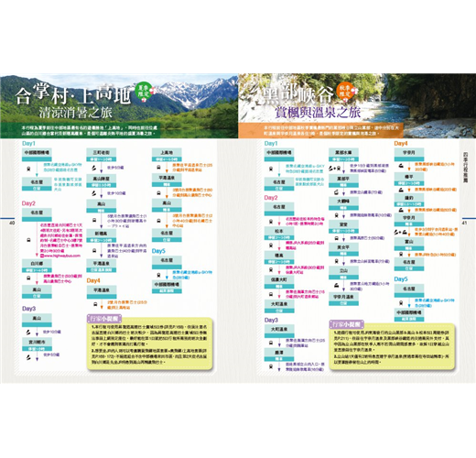Click the 新穗高 stop box
This screenshot has height=458, width=476.
[x=102, y=235]
